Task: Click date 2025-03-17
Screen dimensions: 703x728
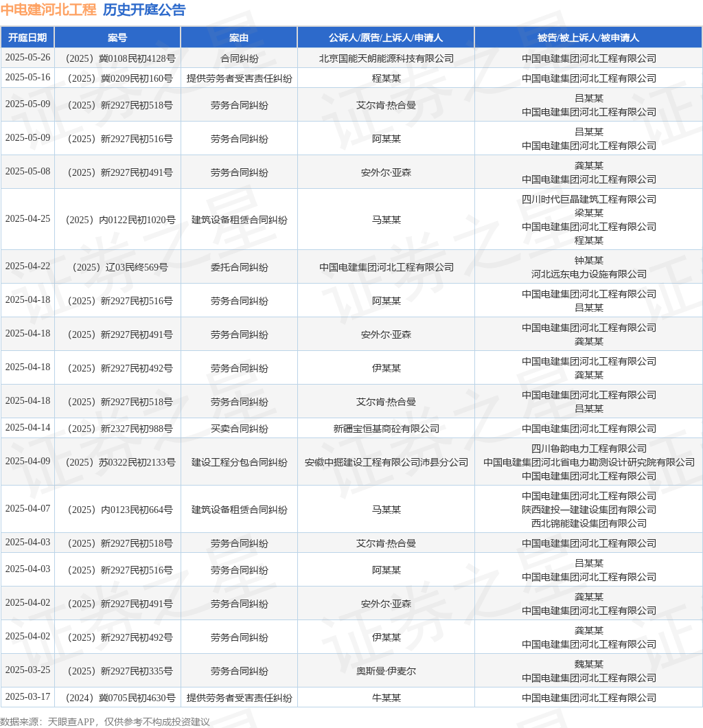Action: [28, 696]
